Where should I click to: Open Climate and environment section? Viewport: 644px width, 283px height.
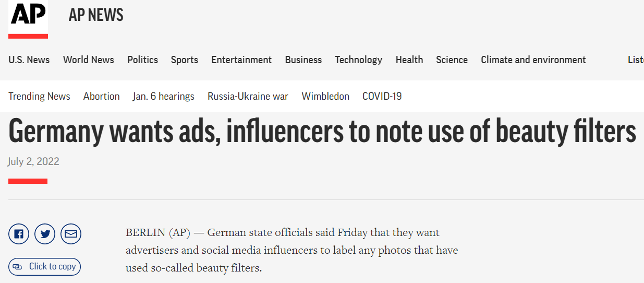(533, 60)
